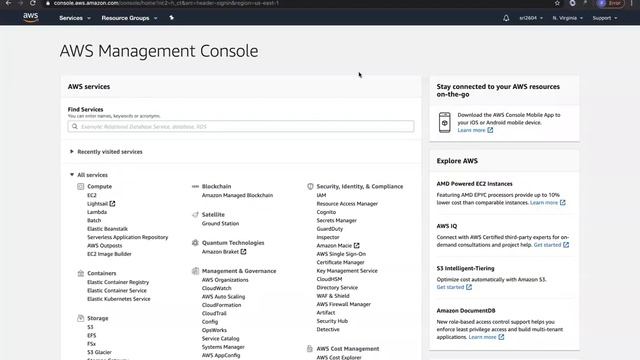Open EC2 Image Builder
The height and width of the screenshot is (360, 640).
point(109,254)
